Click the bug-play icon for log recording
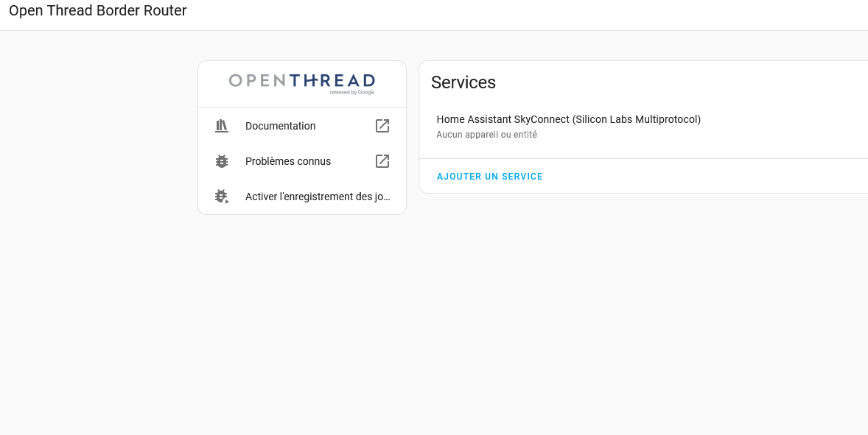 pos(222,197)
